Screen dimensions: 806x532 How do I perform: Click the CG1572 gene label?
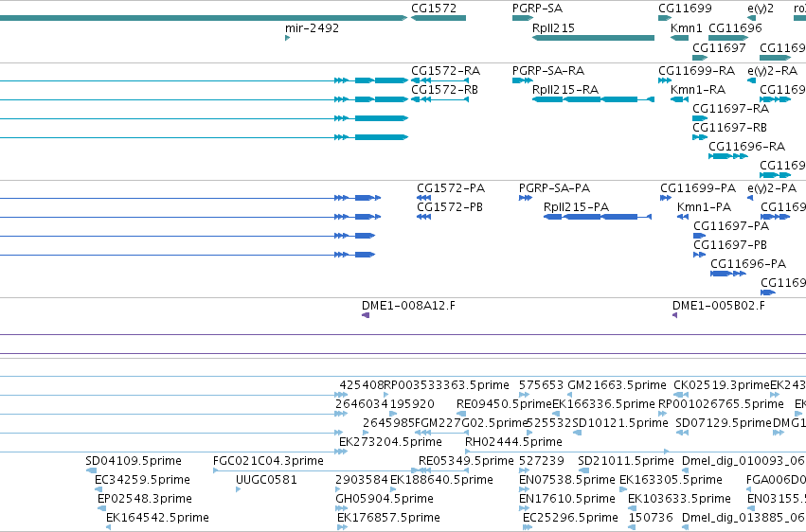434,9
